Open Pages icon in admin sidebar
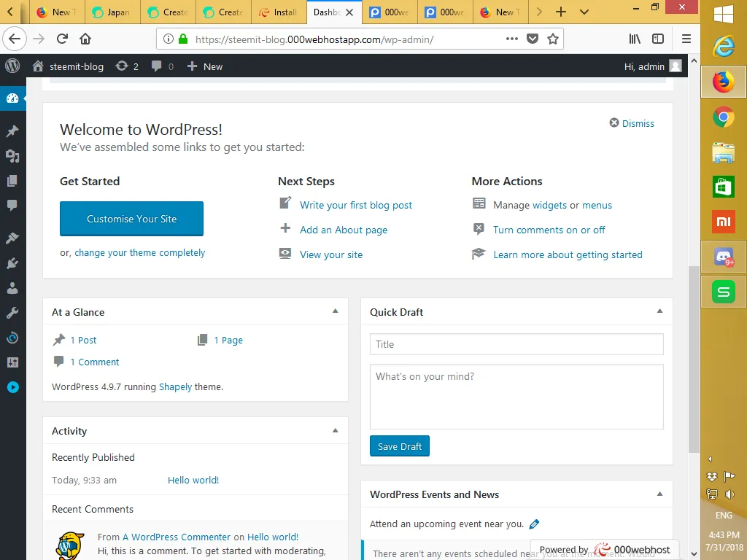This screenshot has height=560, width=747. pos(12,181)
